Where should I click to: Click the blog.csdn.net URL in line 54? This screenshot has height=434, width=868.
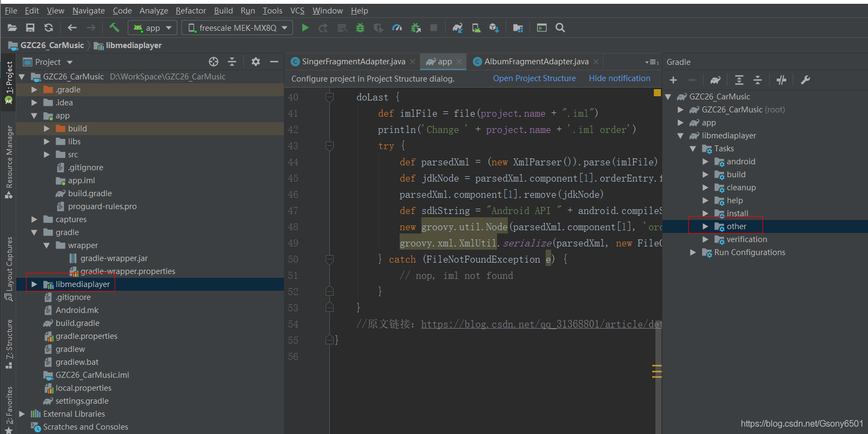[541, 324]
